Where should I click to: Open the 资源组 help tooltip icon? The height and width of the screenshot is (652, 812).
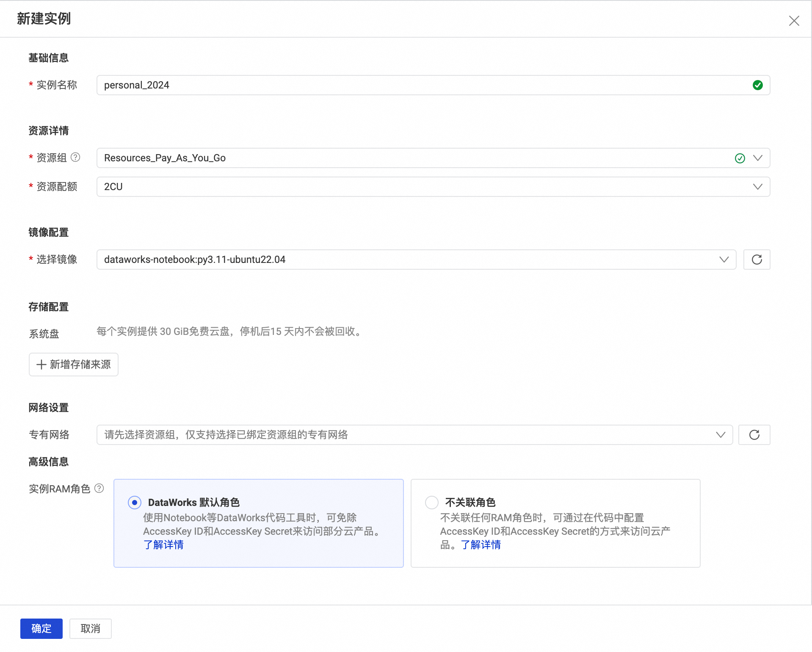tap(75, 157)
